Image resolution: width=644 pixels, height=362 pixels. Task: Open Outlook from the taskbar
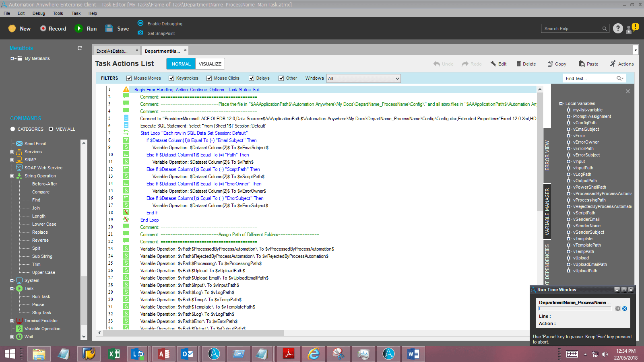[x=187, y=354]
